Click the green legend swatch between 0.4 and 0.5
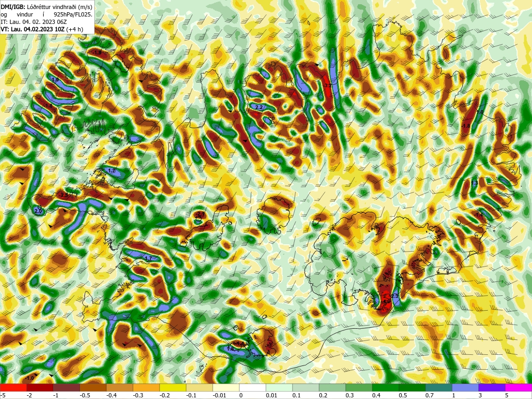Image resolution: width=532 pixels, height=399 pixels. click(386, 387)
